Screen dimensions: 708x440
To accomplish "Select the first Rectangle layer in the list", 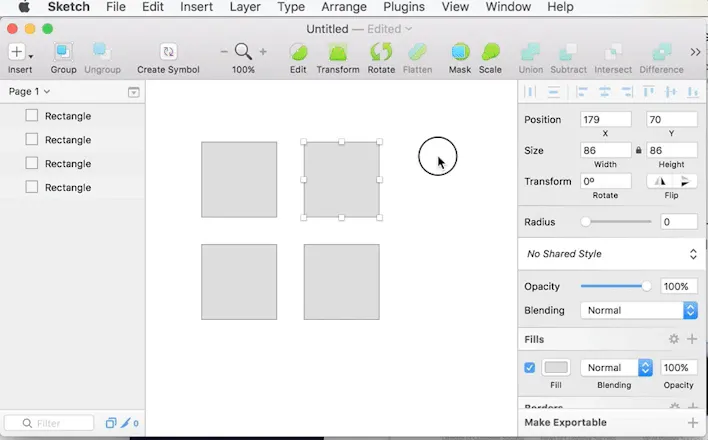I will (72, 116).
